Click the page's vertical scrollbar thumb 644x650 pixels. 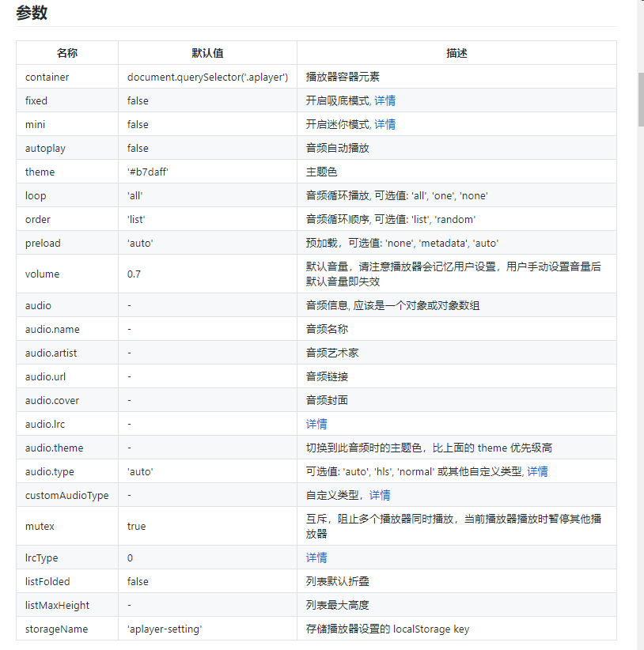[x=641, y=100]
